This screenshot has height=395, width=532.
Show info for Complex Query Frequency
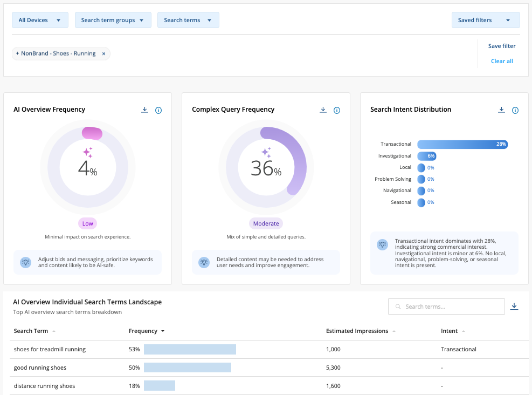[x=337, y=110]
